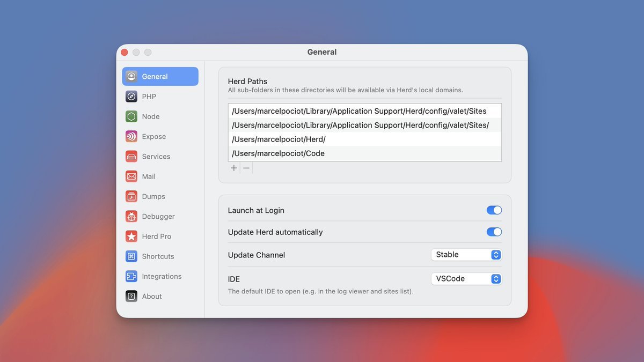Select the /Users/marcelpociot/Herd/ path row
Screen dimensions: 644x362
coord(365,139)
